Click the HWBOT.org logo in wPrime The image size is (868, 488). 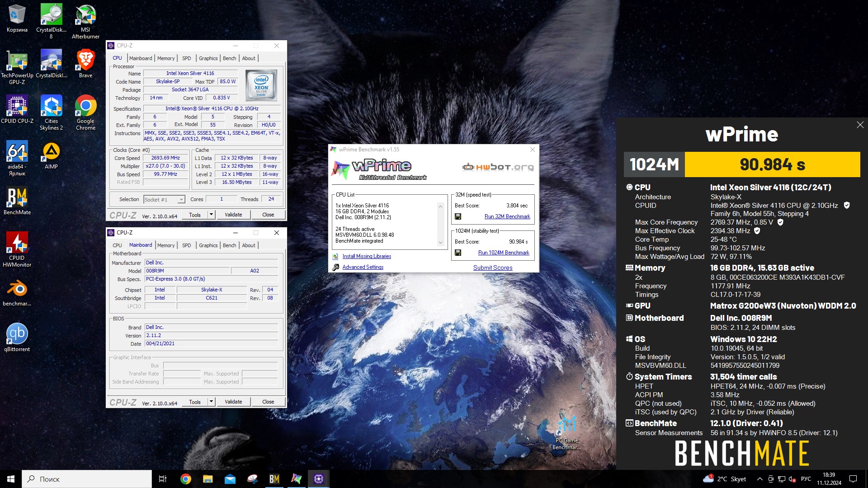tap(498, 167)
